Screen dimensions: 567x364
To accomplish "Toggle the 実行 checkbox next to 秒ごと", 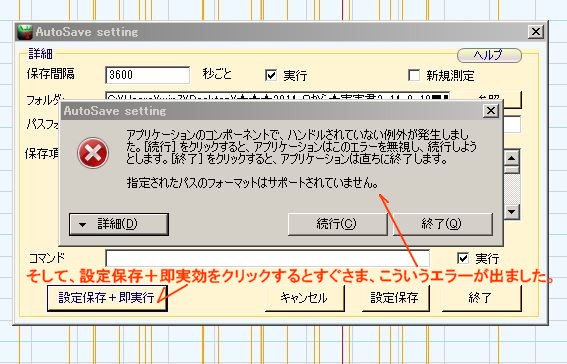I will tap(271, 75).
